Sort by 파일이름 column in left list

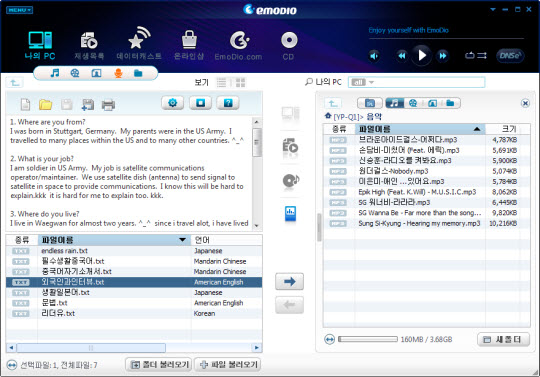coord(114,240)
